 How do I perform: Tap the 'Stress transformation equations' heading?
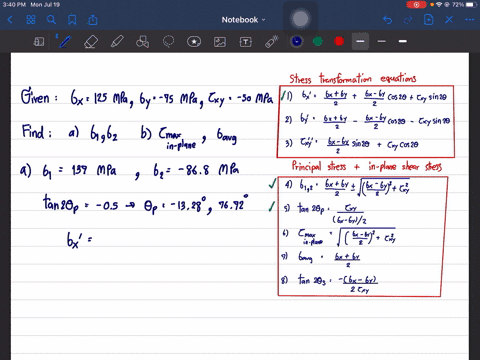[353, 78]
